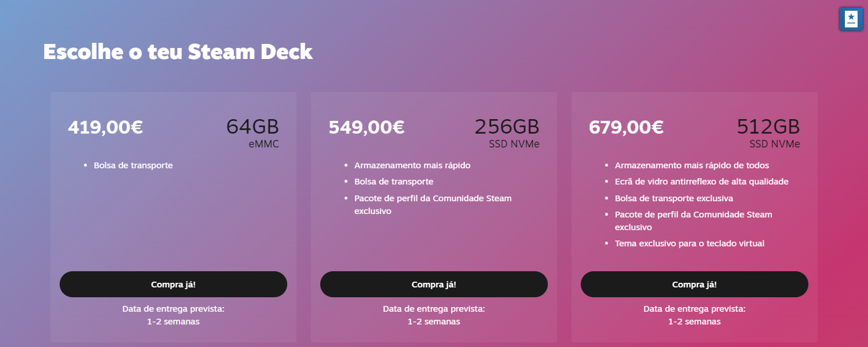Click the delivery date text under the 512GB card
This screenshot has width=868, height=347.
pos(694,315)
